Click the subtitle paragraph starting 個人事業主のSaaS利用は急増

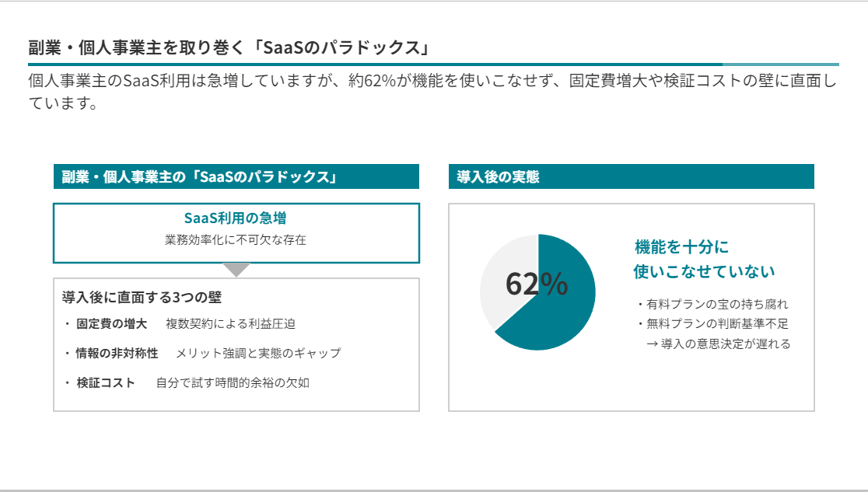click(x=432, y=92)
